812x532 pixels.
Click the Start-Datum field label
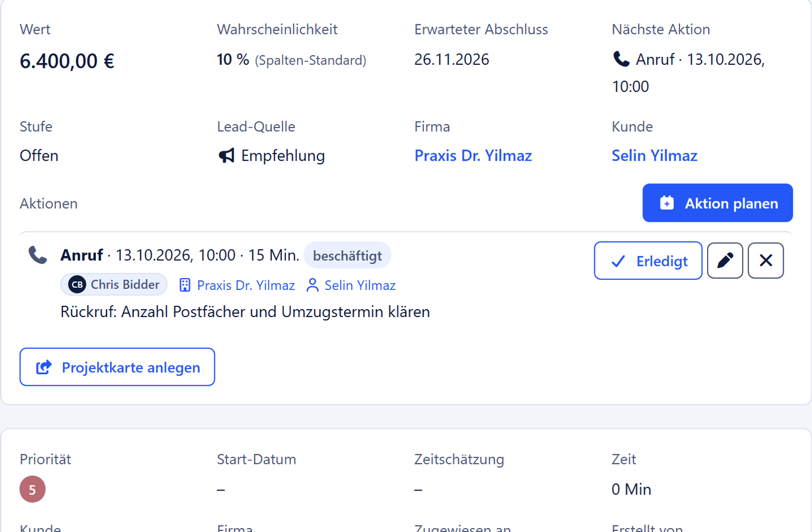(x=257, y=459)
